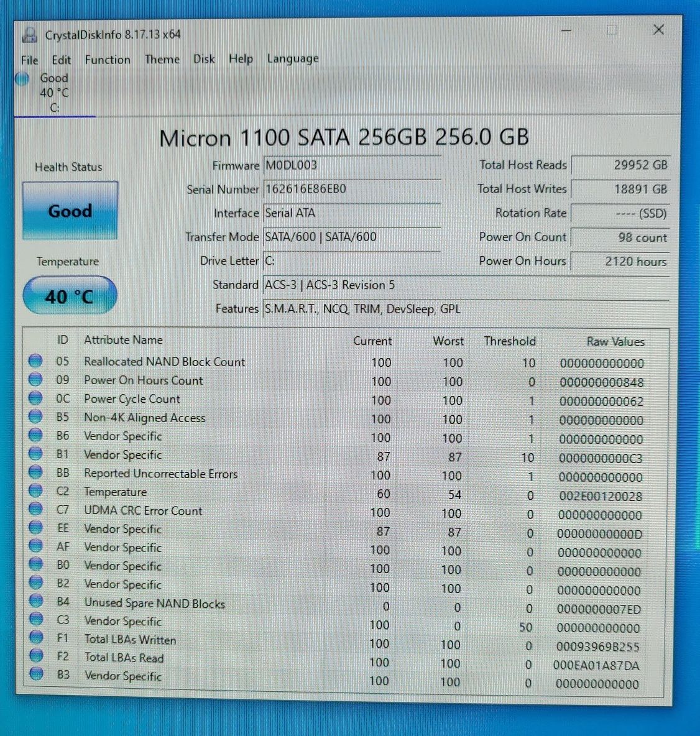Click the status orb for ID B6 row
Viewport: 700px width, 736px height.
[35, 435]
